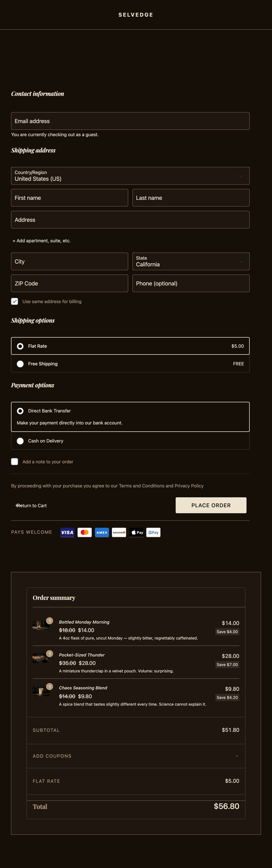Click the Place Order button
The width and height of the screenshot is (272, 868).
tap(211, 505)
